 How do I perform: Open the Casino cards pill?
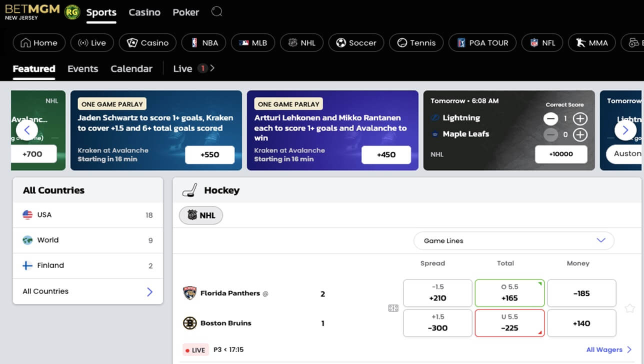[x=147, y=43]
